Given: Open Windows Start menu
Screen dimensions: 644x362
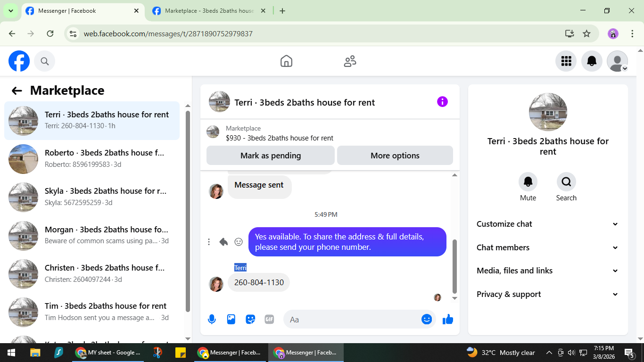Looking at the screenshot, I should pyautogui.click(x=11, y=353).
